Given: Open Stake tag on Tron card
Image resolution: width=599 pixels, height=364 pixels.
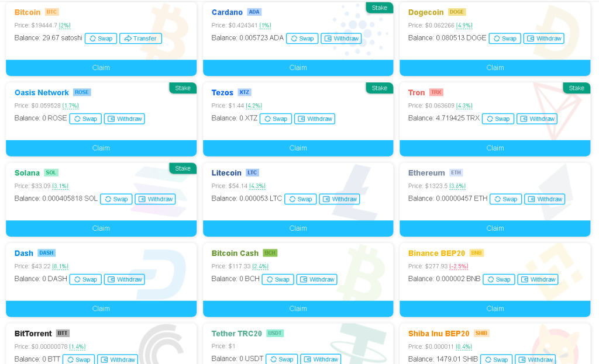Looking at the screenshot, I should click(x=576, y=88).
